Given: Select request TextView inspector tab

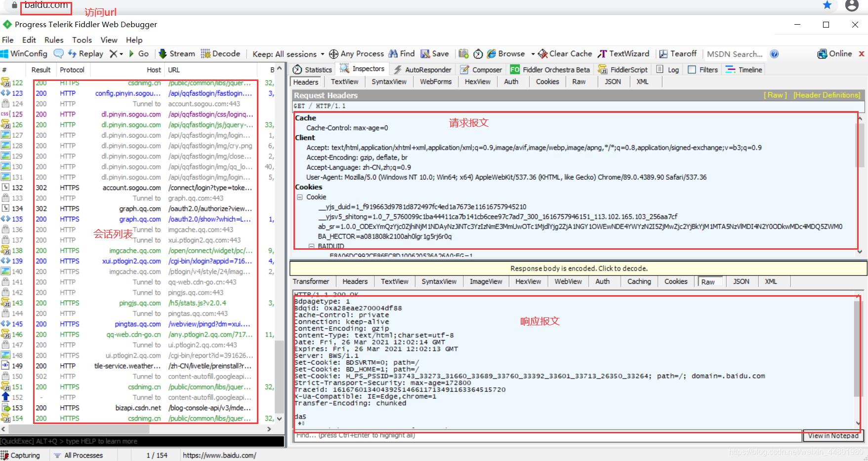Looking at the screenshot, I should pyautogui.click(x=344, y=82).
